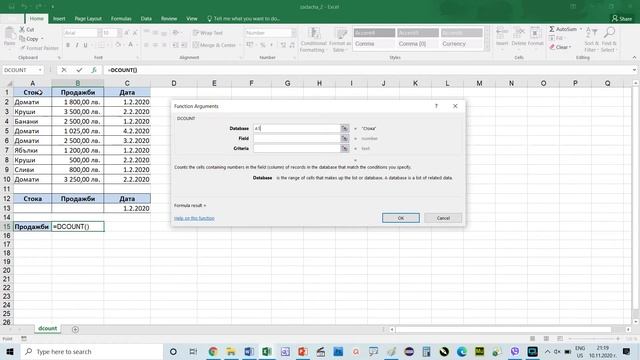The width and height of the screenshot is (640, 360).
Task: Click the Paste clipboard button
Action: pyautogui.click(x=9, y=37)
